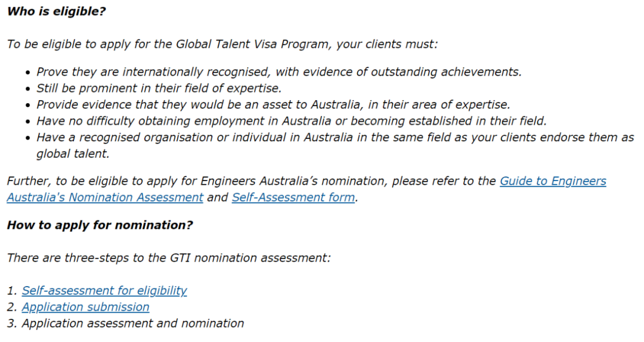Click the 'There are three-steps' sentence
Image resolution: width=644 pixels, height=342 pixels.
(168, 258)
